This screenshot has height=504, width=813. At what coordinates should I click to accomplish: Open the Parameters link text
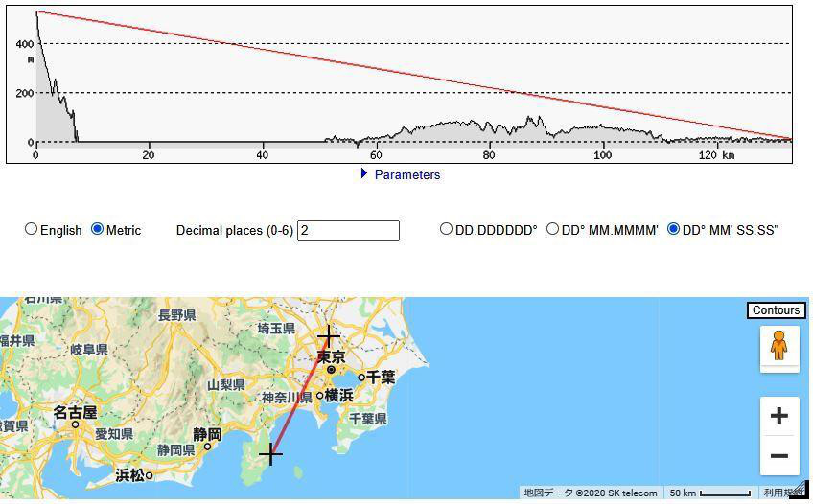pyautogui.click(x=406, y=174)
